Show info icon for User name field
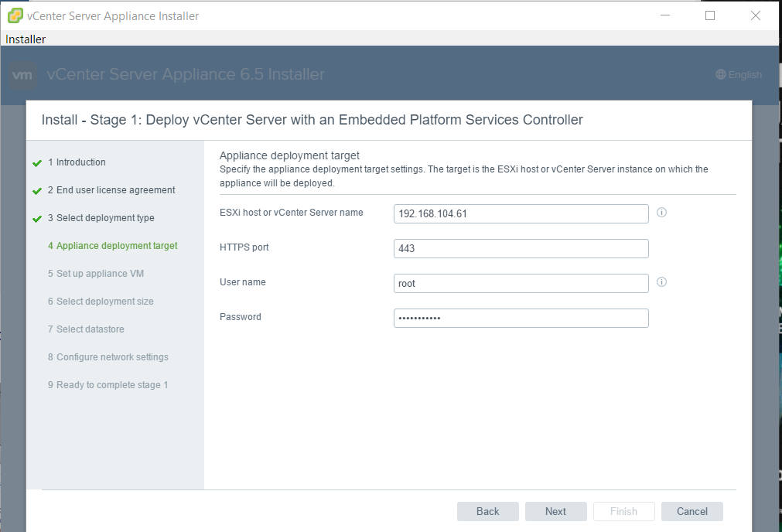This screenshot has height=532, width=782. (x=661, y=282)
